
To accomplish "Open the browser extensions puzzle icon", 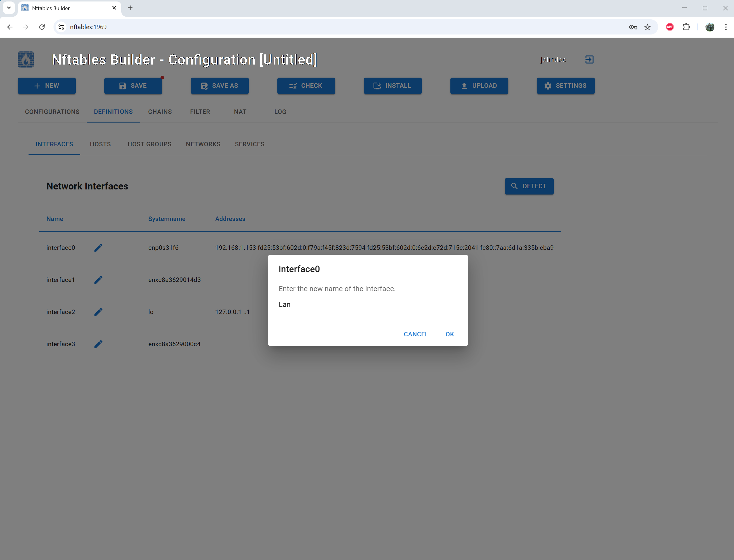I will point(687,27).
